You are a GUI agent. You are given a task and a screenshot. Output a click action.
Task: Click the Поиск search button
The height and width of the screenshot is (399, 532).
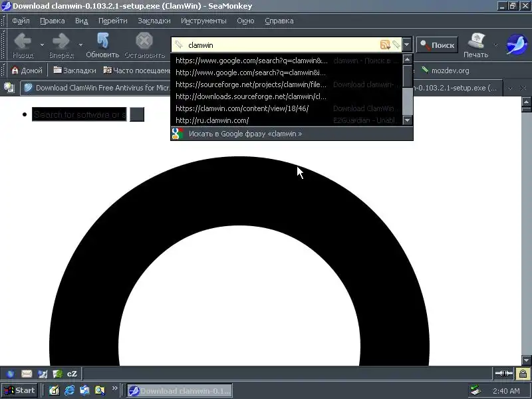[x=437, y=45]
